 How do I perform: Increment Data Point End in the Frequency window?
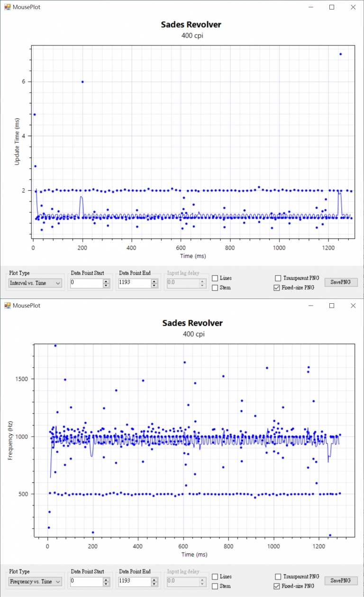pos(155,579)
